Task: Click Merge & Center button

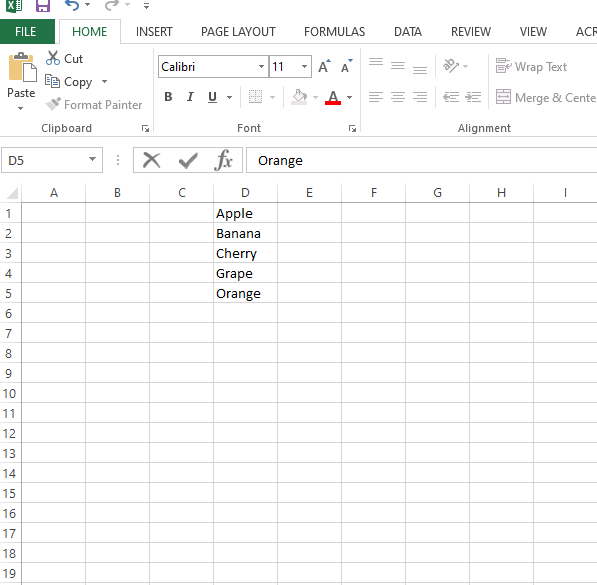Action: 546,98
